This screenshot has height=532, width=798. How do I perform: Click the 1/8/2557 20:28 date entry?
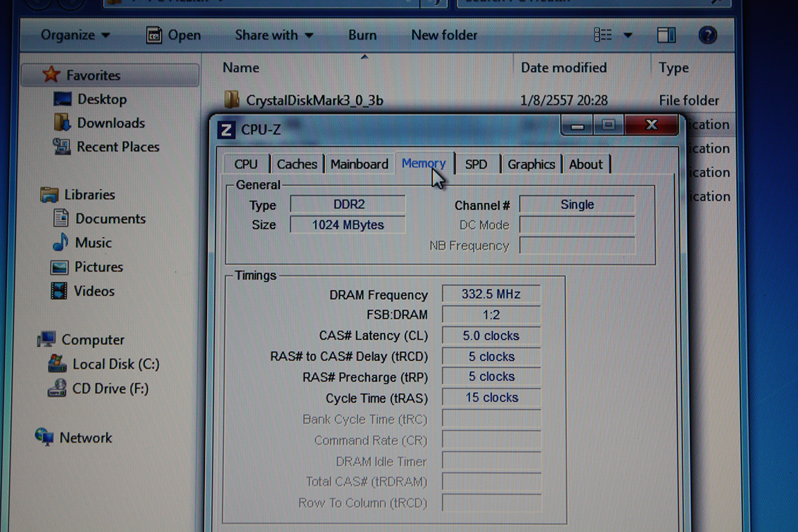point(564,100)
